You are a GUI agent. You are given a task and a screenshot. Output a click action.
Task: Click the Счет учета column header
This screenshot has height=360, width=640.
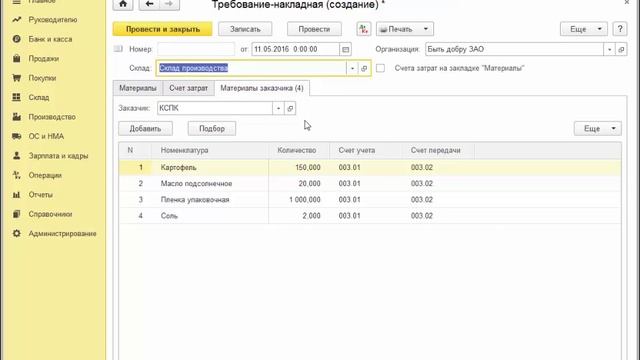[365, 150]
